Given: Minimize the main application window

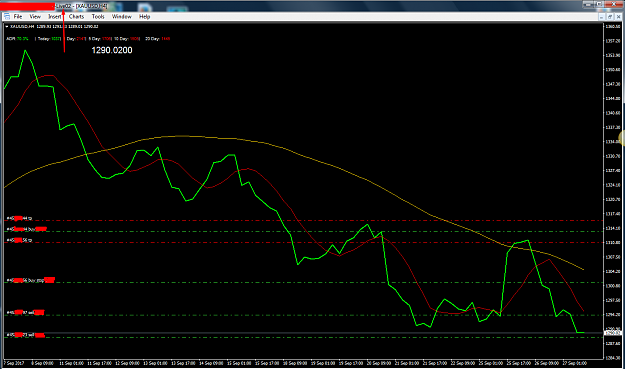Looking at the screenshot, I should click(588, 4).
